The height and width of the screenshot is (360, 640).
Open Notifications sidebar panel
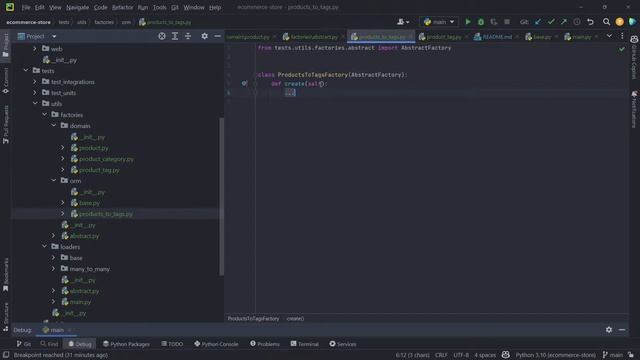point(634,109)
